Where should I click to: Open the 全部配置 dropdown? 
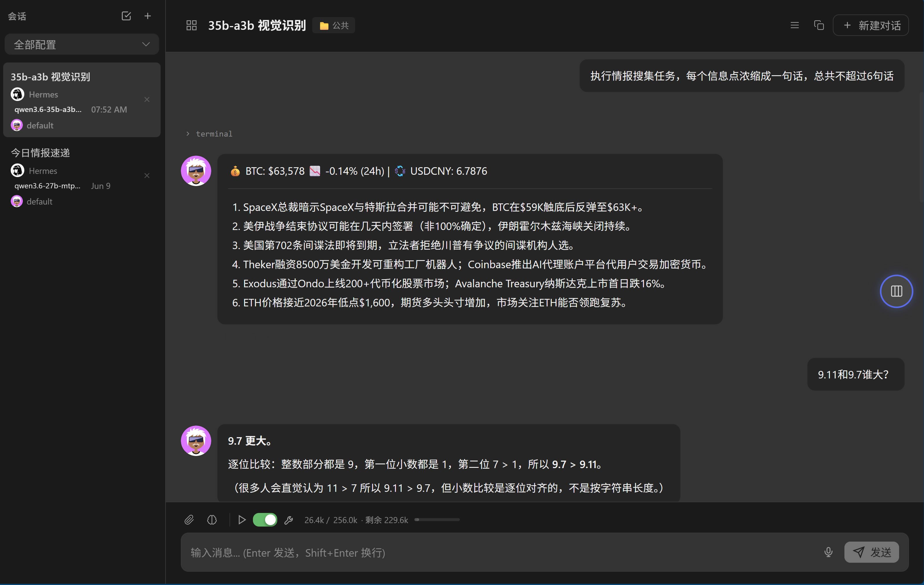(82, 45)
